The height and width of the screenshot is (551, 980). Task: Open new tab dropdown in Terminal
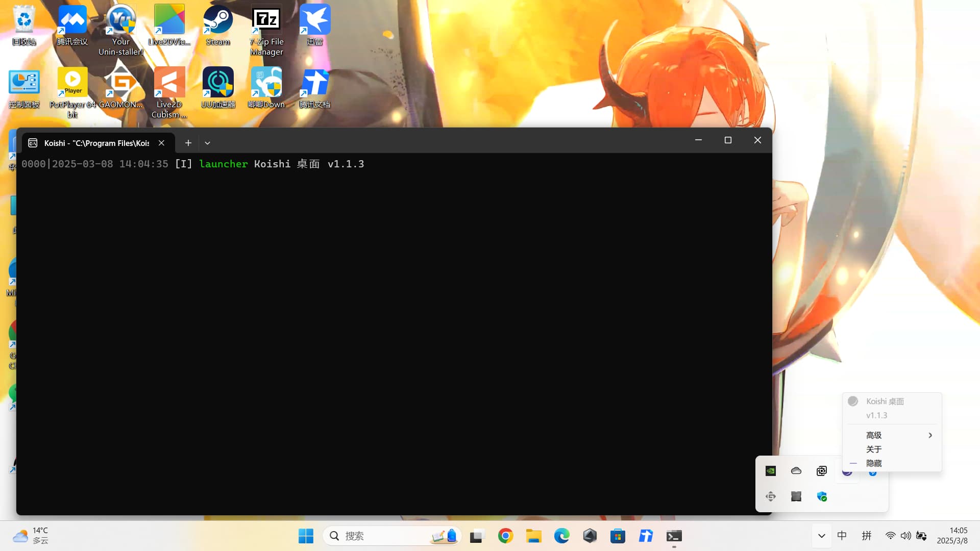207,143
